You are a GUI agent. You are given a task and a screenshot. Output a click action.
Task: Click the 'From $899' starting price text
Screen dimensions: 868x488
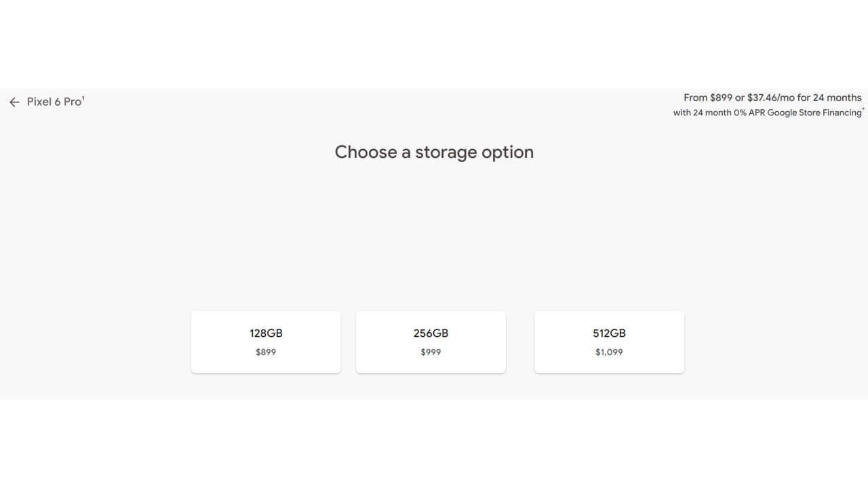(707, 98)
